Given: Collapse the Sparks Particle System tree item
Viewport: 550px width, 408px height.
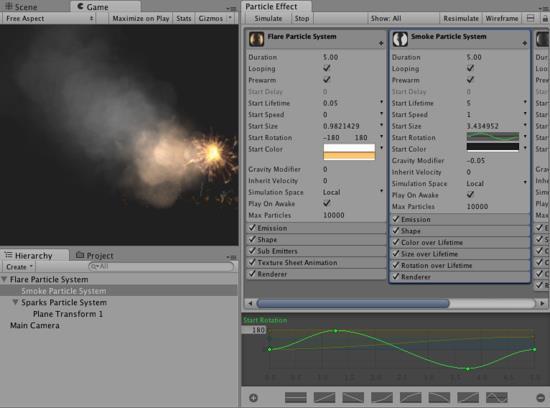Looking at the screenshot, I should [x=15, y=302].
